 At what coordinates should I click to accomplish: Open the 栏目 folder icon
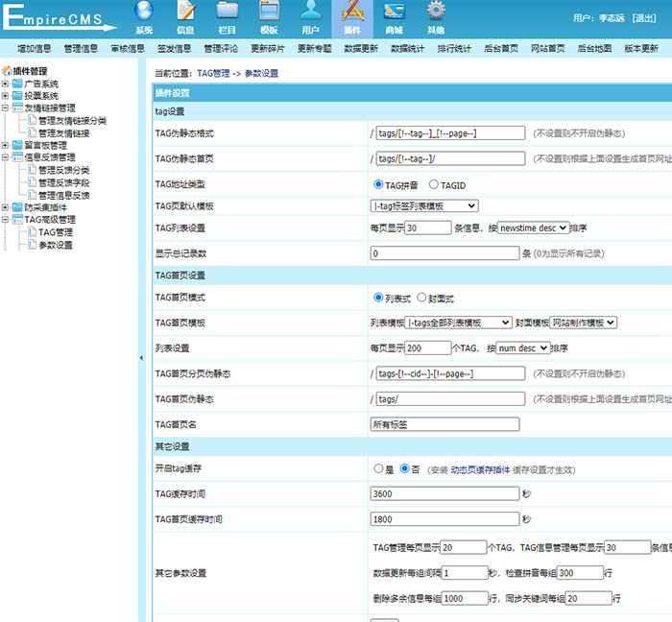[x=228, y=11]
